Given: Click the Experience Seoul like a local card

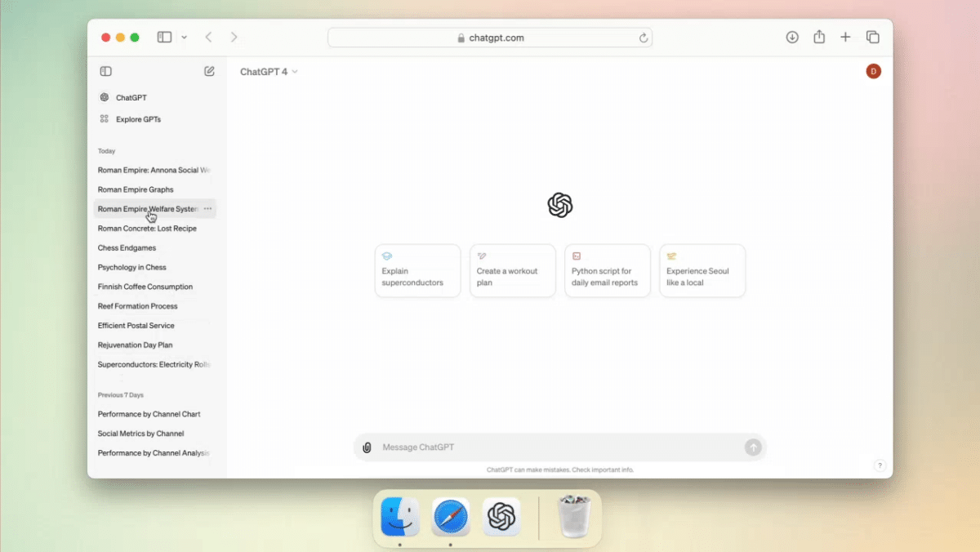Looking at the screenshot, I should click(x=702, y=270).
